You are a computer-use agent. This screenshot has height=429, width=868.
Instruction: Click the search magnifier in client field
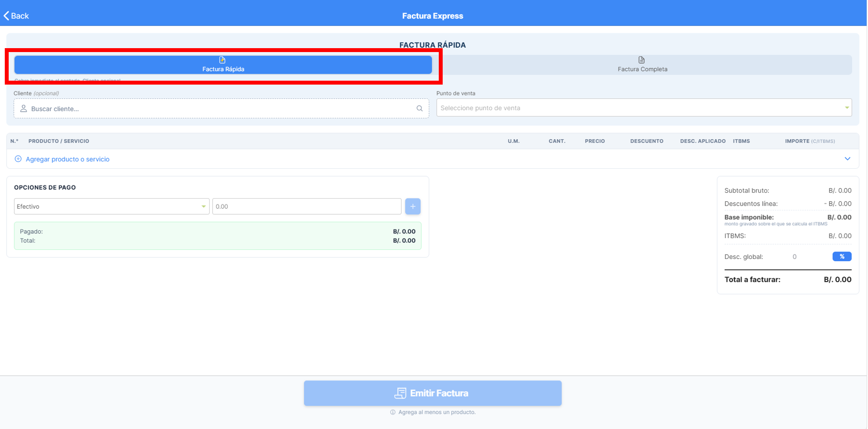tap(419, 108)
